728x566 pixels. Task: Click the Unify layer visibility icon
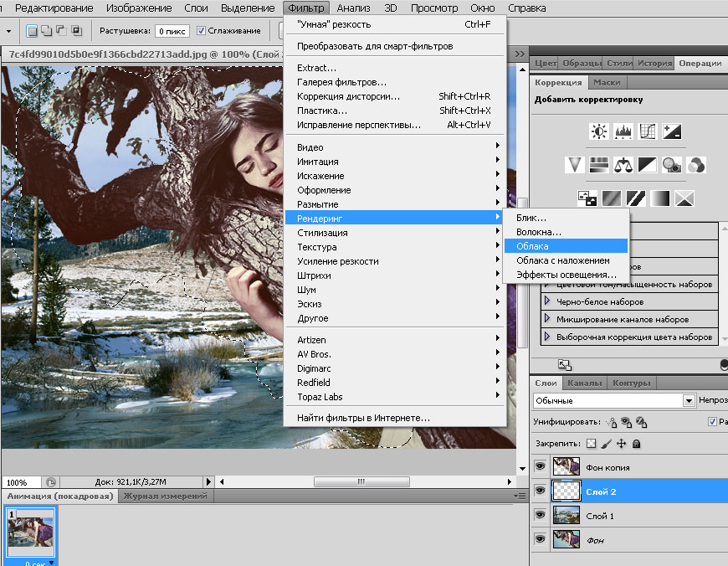(x=626, y=422)
